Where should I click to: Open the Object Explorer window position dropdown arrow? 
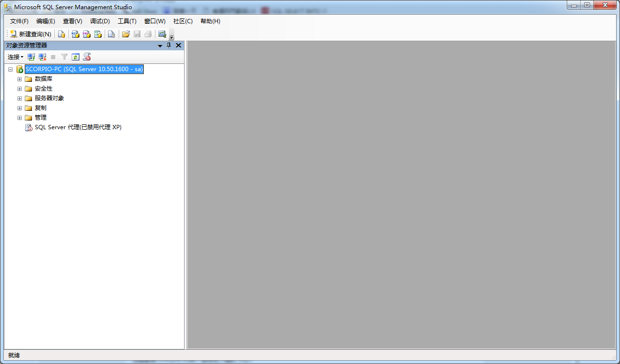coord(160,45)
